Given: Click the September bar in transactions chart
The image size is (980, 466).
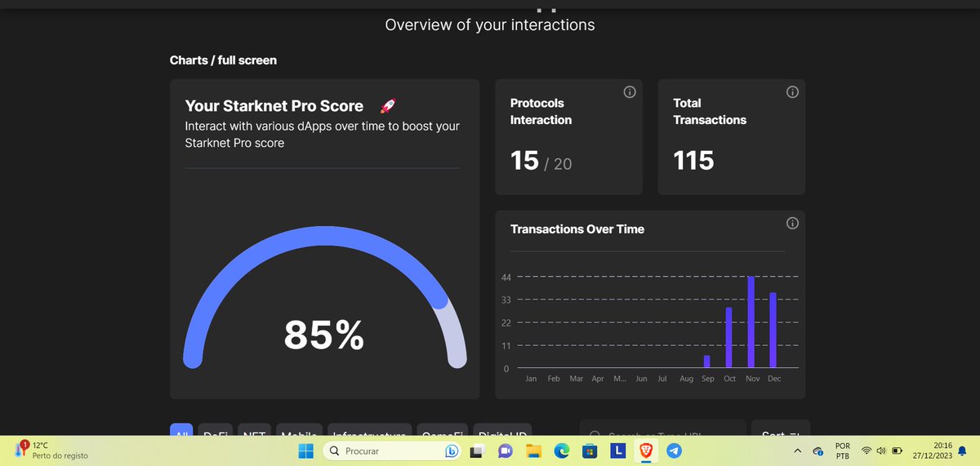Looking at the screenshot, I should pos(706,362).
